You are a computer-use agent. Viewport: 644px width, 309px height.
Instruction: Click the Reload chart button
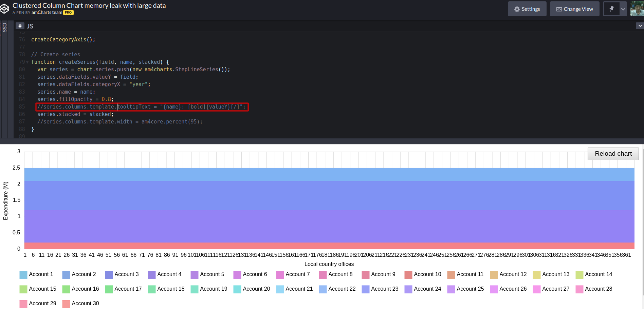[x=613, y=154]
